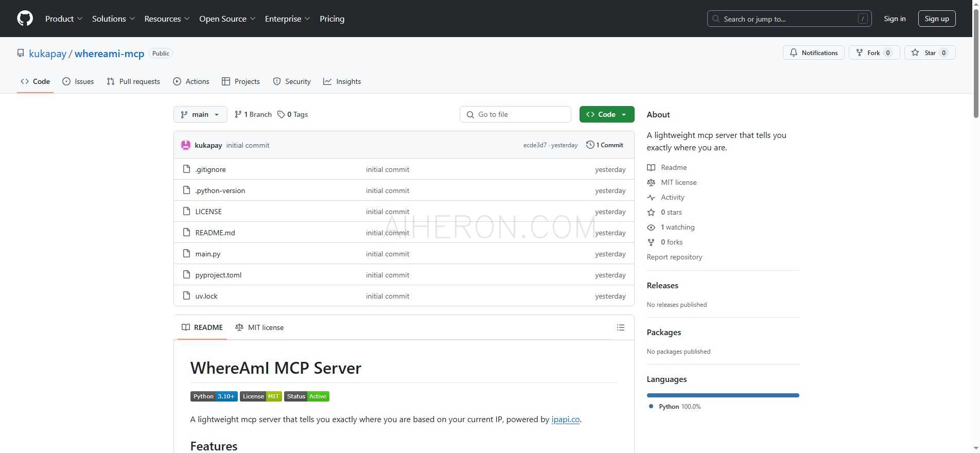Screen dimensions: 980x453
Task: Click the star icon beside 0 stars
Action: [x=651, y=212]
